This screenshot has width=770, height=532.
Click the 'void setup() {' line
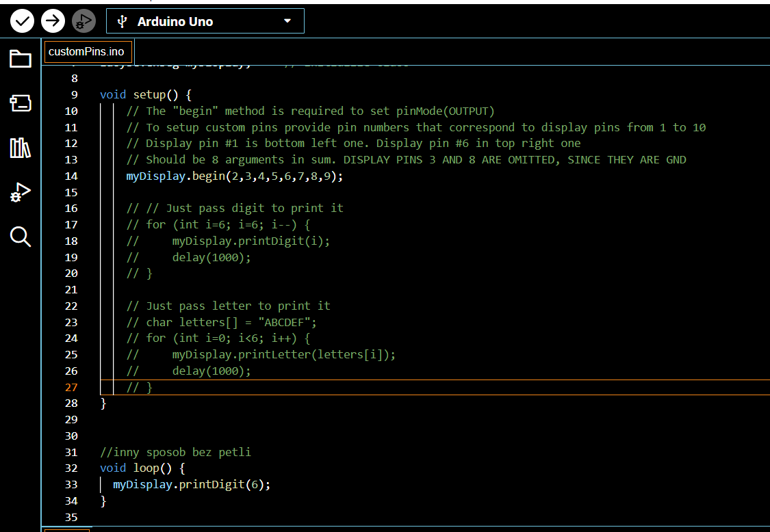pyautogui.click(x=146, y=95)
